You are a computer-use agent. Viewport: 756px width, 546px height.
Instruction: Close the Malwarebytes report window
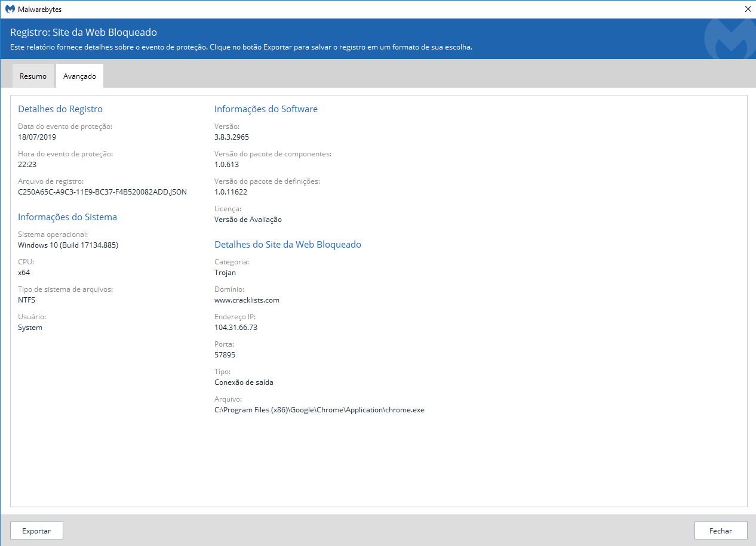(x=748, y=9)
